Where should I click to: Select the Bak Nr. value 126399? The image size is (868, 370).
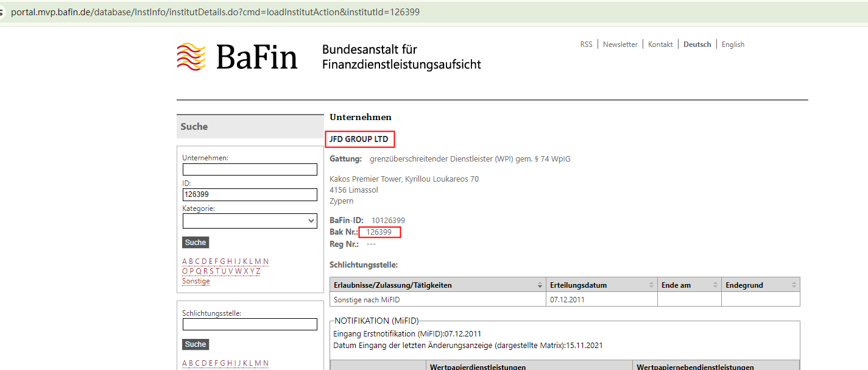[379, 232]
